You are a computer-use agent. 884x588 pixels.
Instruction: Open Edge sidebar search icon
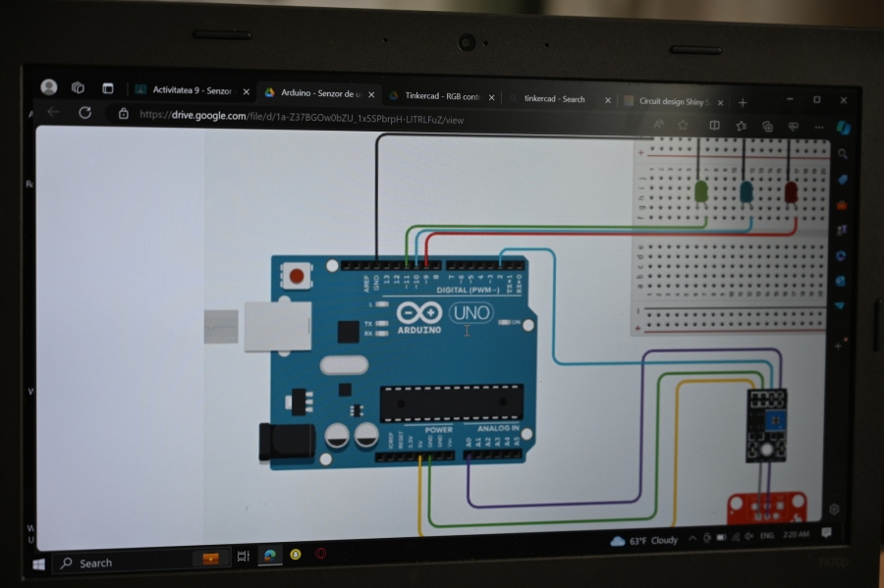point(842,154)
